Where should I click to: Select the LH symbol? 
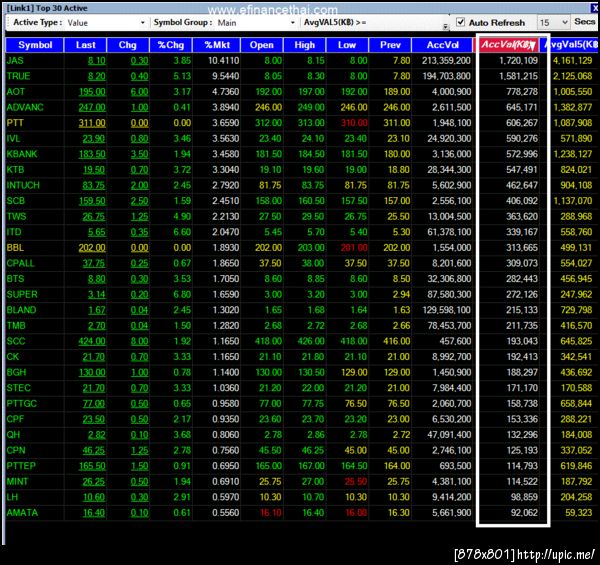click(12, 497)
